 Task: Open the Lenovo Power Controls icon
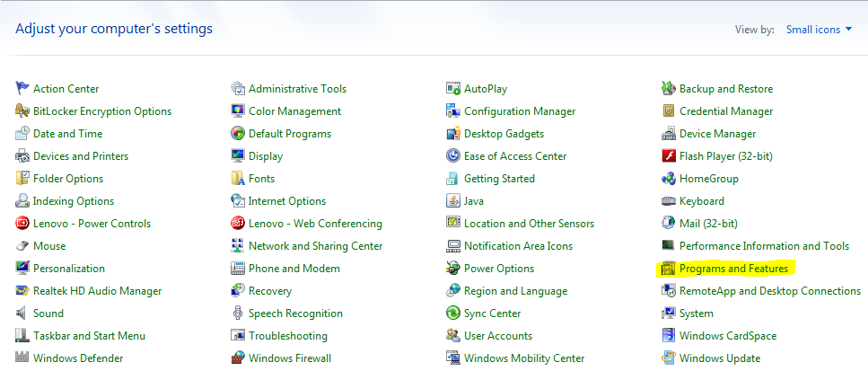tap(22, 223)
